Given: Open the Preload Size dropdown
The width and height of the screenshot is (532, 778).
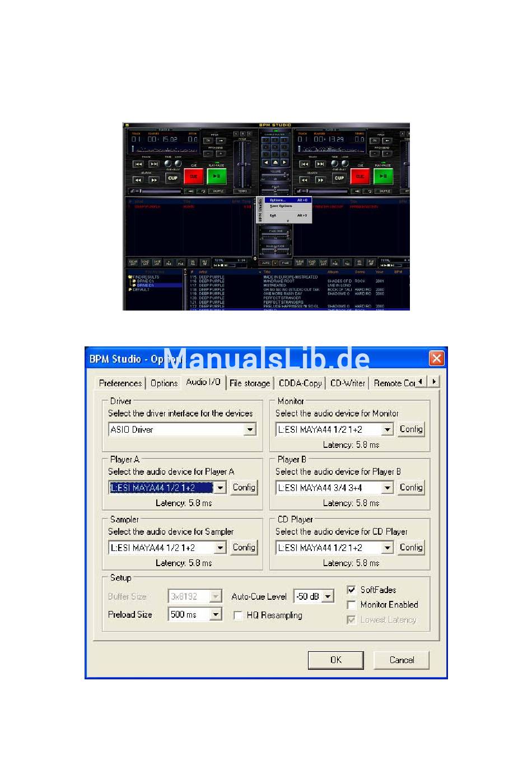Looking at the screenshot, I should [216, 614].
